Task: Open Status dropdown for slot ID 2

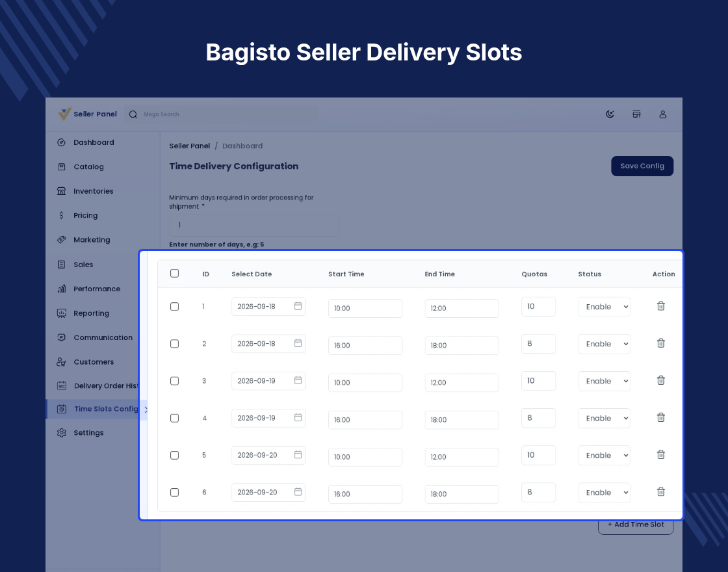Action: coord(604,344)
